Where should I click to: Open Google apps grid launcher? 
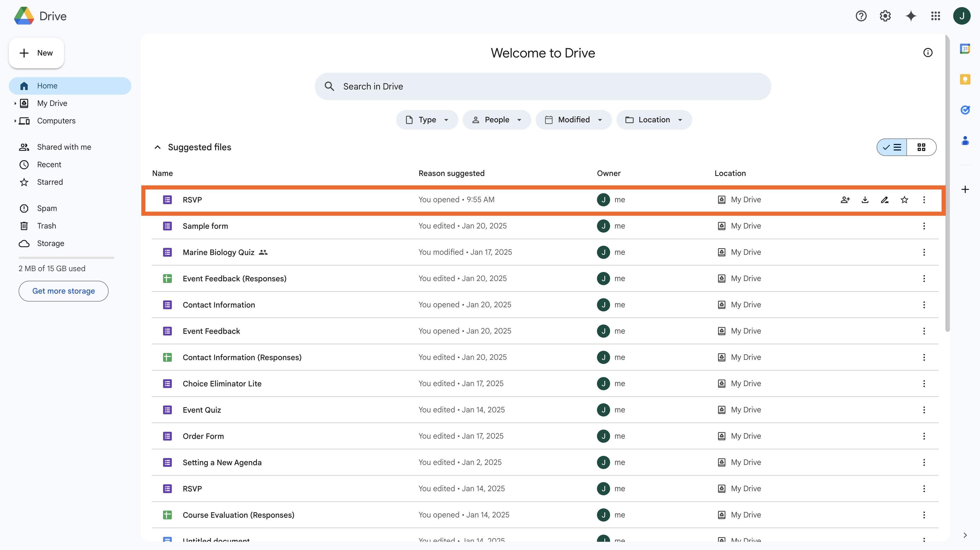935,16
